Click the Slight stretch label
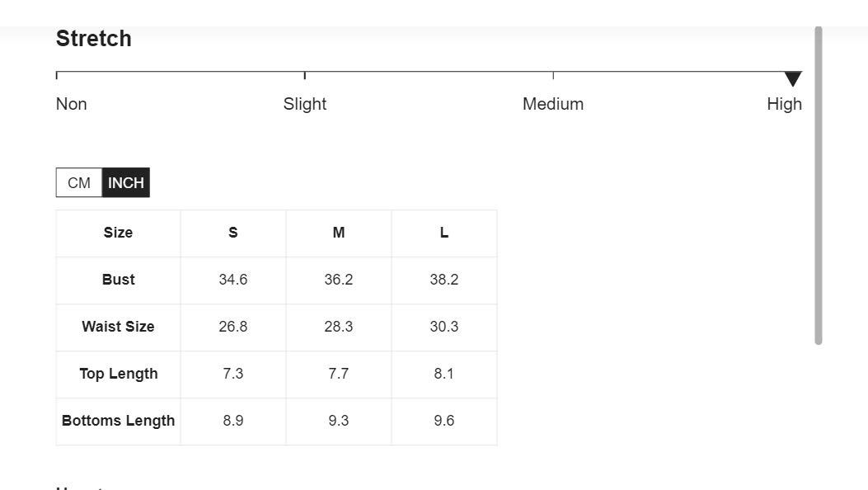Screen dimensions: 868x490 [x=304, y=104]
